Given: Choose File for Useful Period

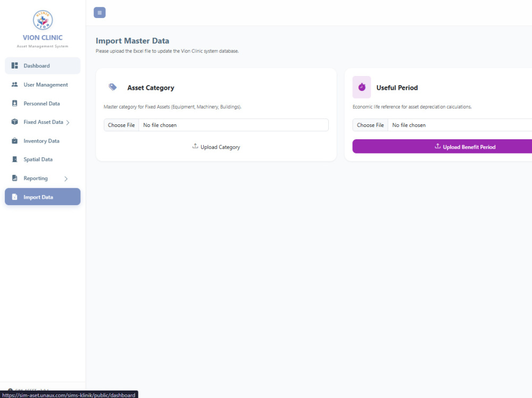Looking at the screenshot, I should tap(370, 125).
